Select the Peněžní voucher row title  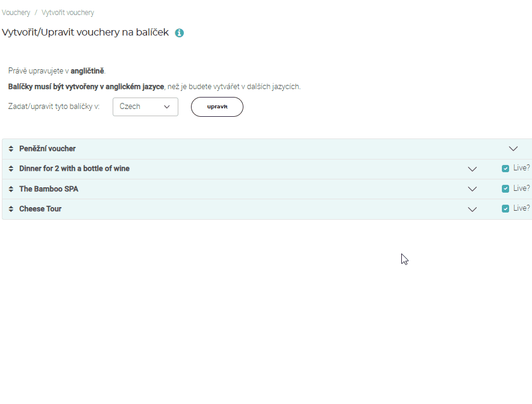click(48, 149)
